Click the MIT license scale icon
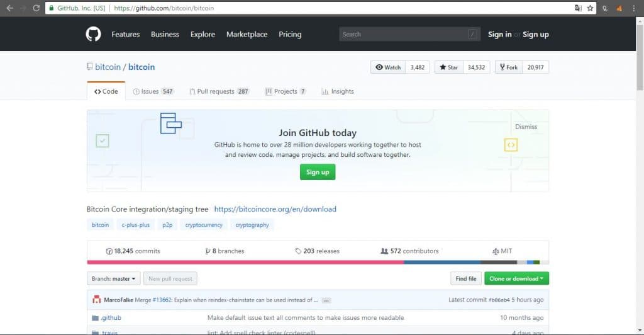This screenshot has height=335, width=644. click(x=496, y=251)
